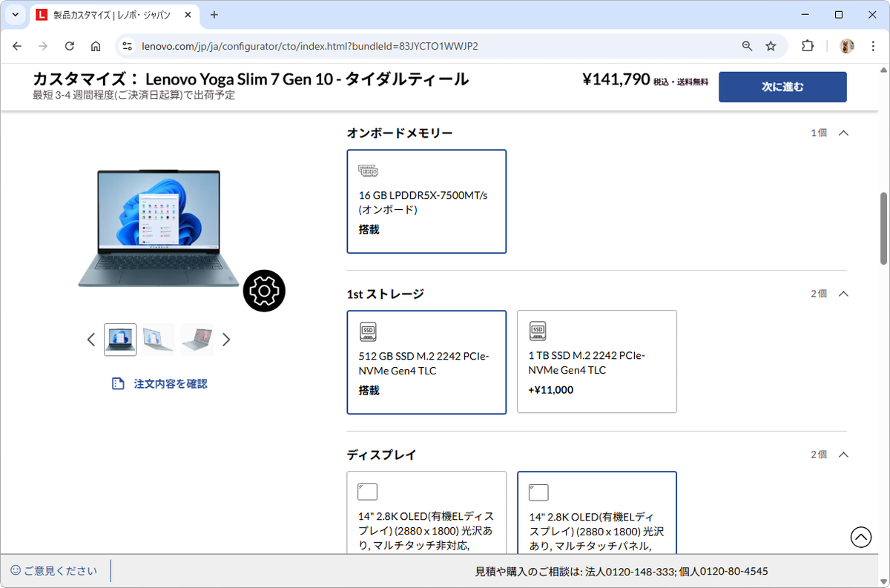Collapse the オンボードメモリー section
Screen dimensions: 890x588
[843, 133]
